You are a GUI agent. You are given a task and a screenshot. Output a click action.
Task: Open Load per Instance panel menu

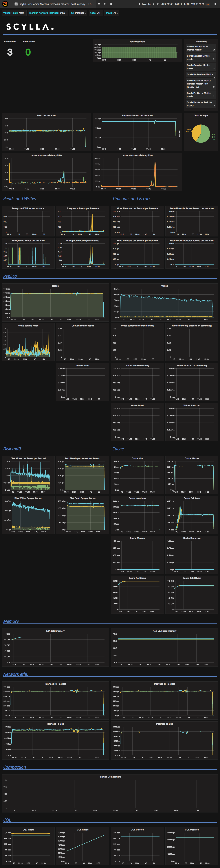tap(46, 116)
